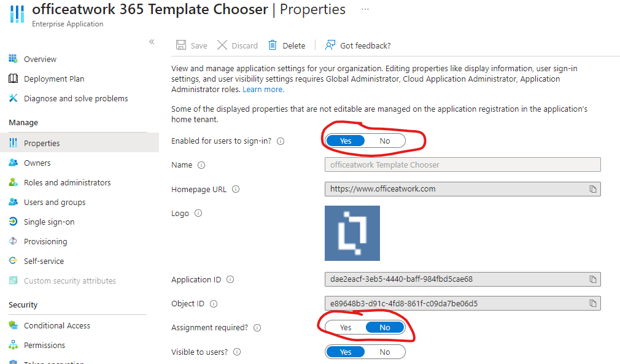Open Single sign-on in sidebar

(49, 222)
